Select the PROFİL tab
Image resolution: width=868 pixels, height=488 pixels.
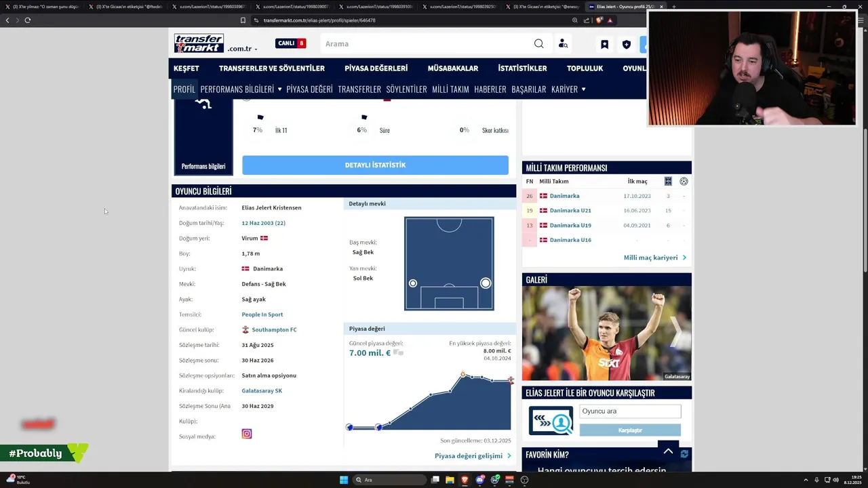click(x=184, y=89)
